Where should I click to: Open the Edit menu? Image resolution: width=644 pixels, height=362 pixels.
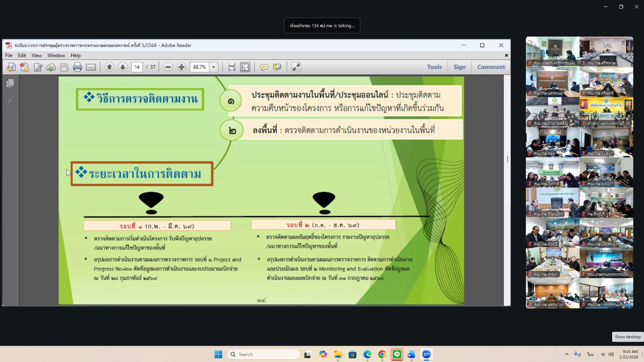[x=22, y=55]
